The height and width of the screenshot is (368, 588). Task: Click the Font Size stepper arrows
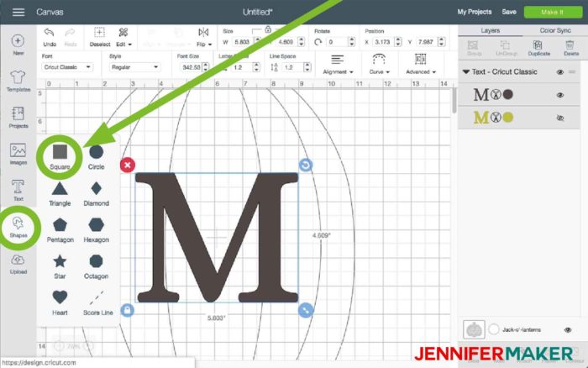coord(206,67)
